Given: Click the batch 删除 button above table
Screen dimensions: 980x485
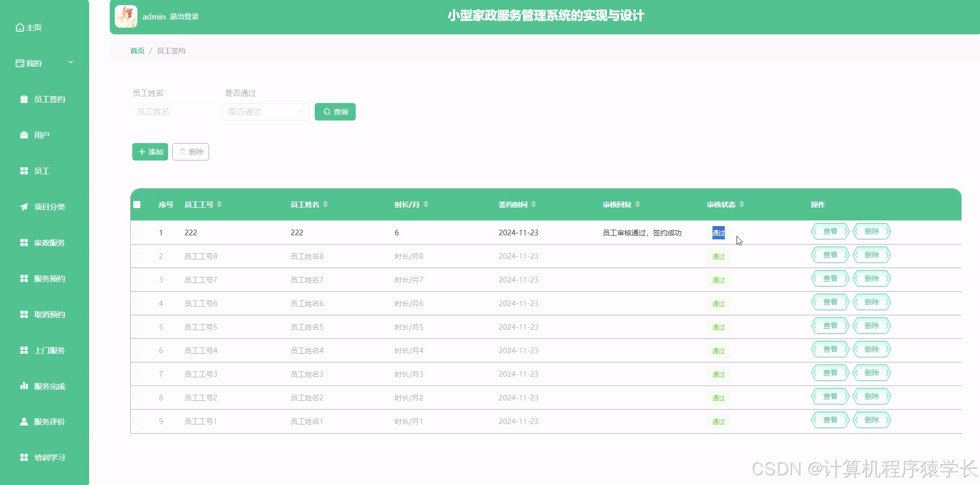Looking at the screenshot, I should click(191, 152).
